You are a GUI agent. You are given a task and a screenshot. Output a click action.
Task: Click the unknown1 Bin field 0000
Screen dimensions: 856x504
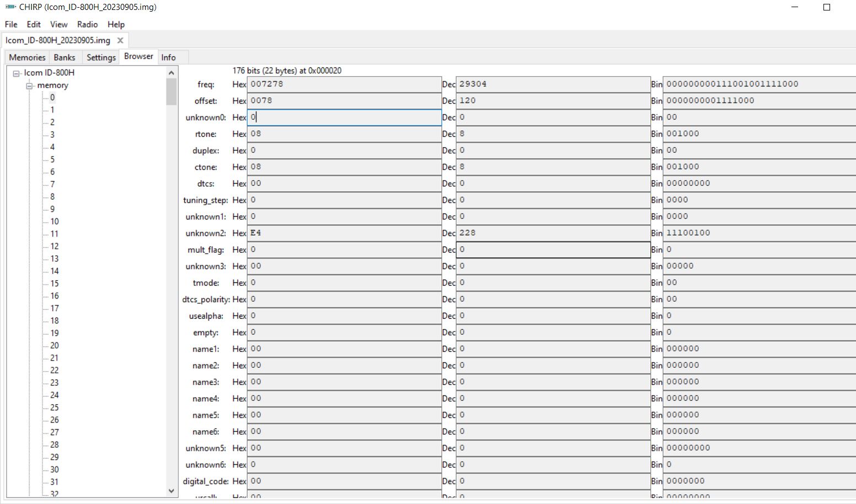[759, 217]
